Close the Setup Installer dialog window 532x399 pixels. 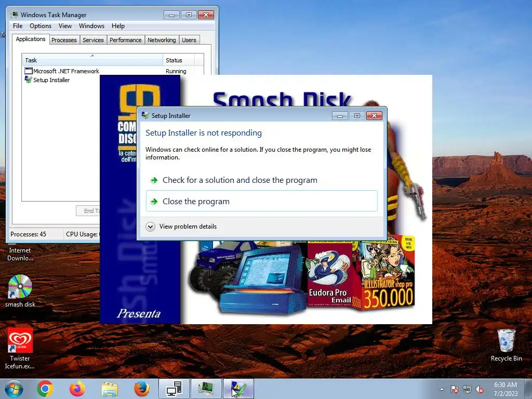(374, 116)
